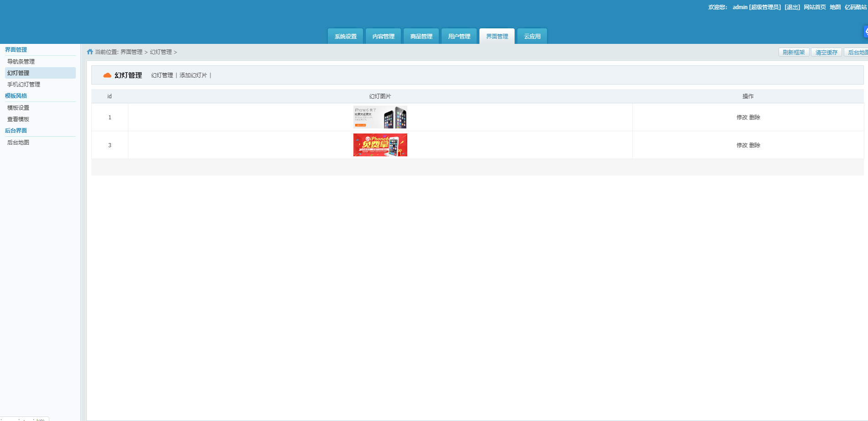The height and width of the screenshot is (421, 868).
Task: Open the 网站首页 link in the header
Action: point(815,7)
